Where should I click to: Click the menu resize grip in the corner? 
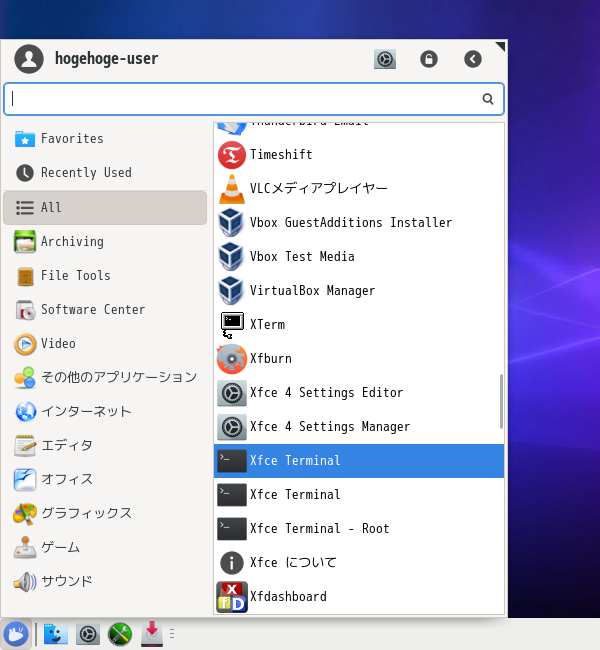click(500, 46)
